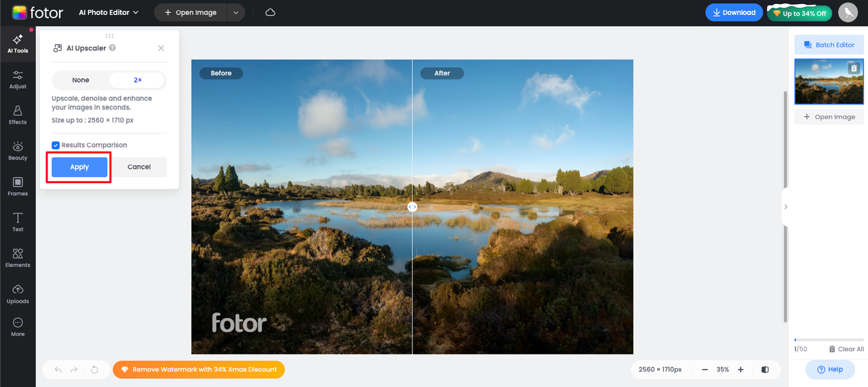Select the None upscale option

coord(81,80)
